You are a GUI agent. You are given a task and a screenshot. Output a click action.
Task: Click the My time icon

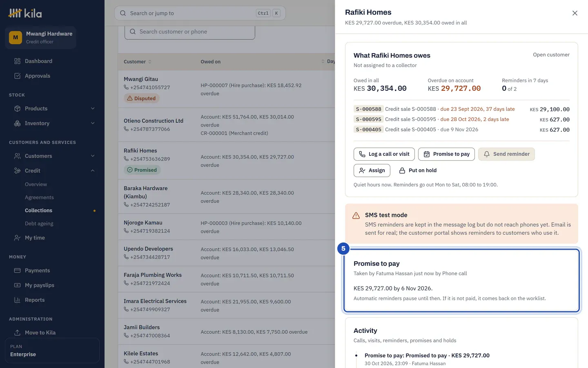click(17, 238)
